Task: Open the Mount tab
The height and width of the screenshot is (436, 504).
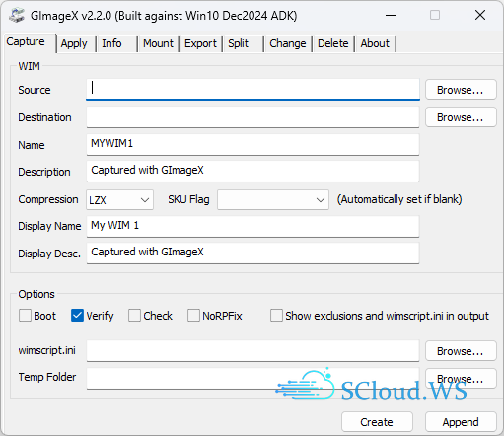Action: (158, 43)
